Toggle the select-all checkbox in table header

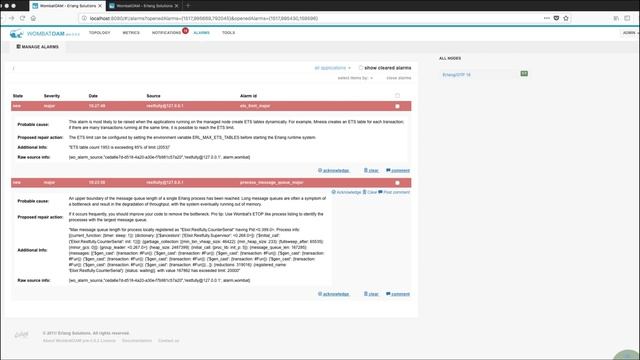[x=397, y=96]
